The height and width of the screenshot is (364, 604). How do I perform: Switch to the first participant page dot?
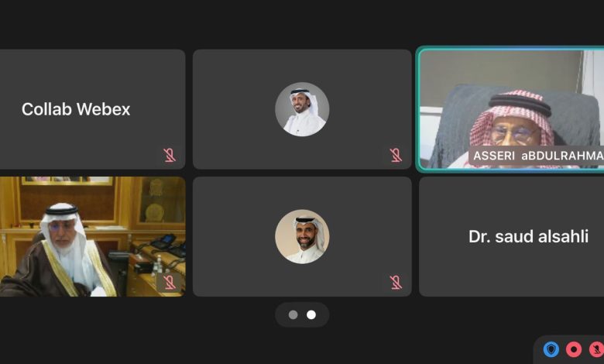click(x=293, y=314)
